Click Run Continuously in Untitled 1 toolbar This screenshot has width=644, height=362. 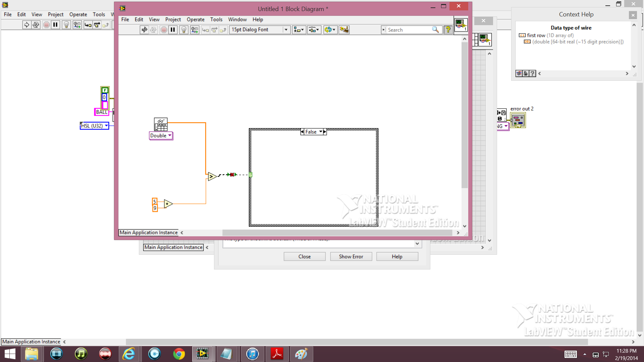pyautogui.click(x=153, y=30)
